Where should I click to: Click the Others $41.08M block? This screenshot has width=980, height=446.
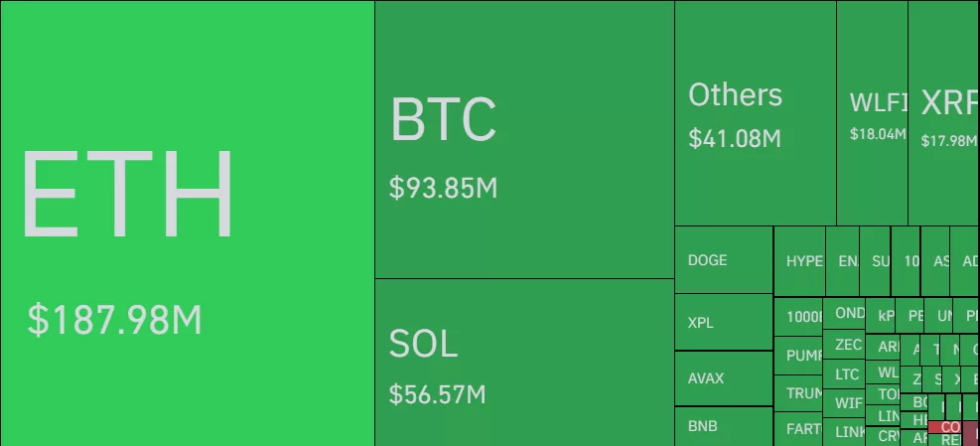(755, 112)
